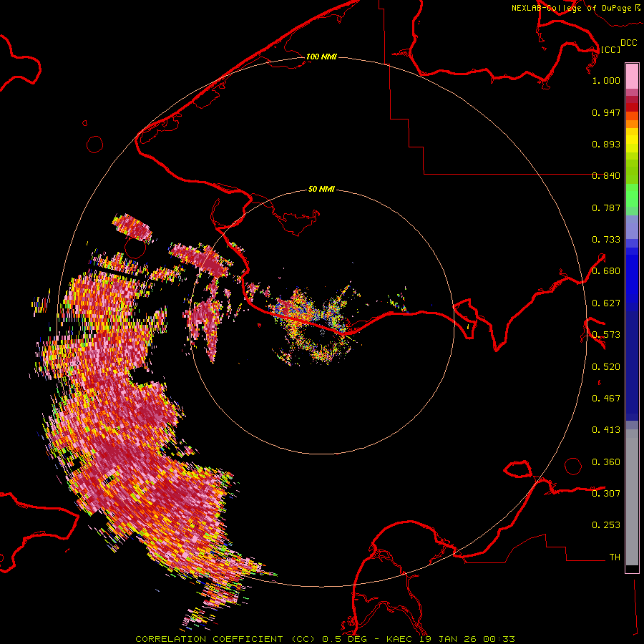Click the 50 NMI range ring label

(x=321, y=189)
